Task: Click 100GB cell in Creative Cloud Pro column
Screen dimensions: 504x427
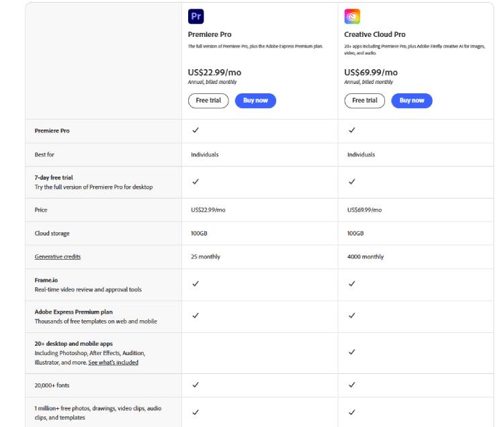Action: click(x=355, y=234)
